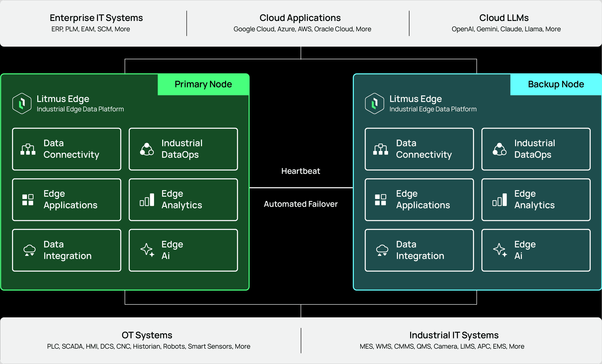Viewport: 602px width, 364px height.
Task: Open Data Connectivity label in Primary Node
Action: pyautogui.click(x=71, y=149)
